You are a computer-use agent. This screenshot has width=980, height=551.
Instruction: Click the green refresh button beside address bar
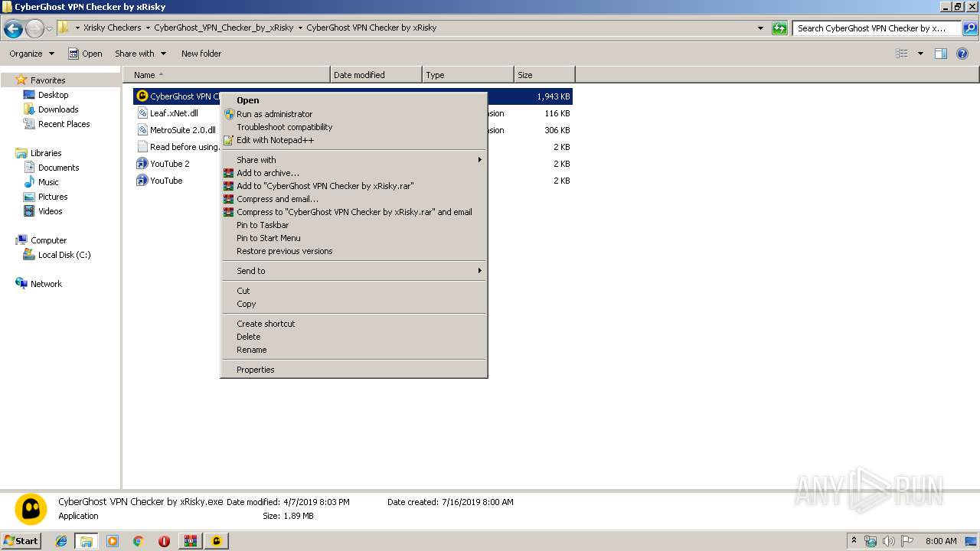tap(779, 28)
